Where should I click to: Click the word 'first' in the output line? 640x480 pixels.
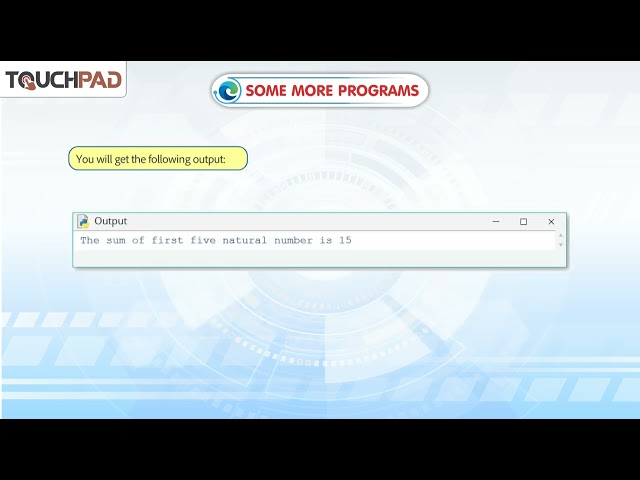coord(167,240)
